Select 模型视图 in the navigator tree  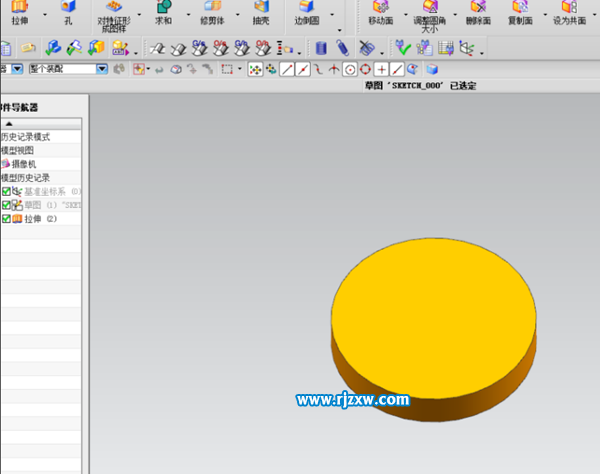click(x=20, y=150)
